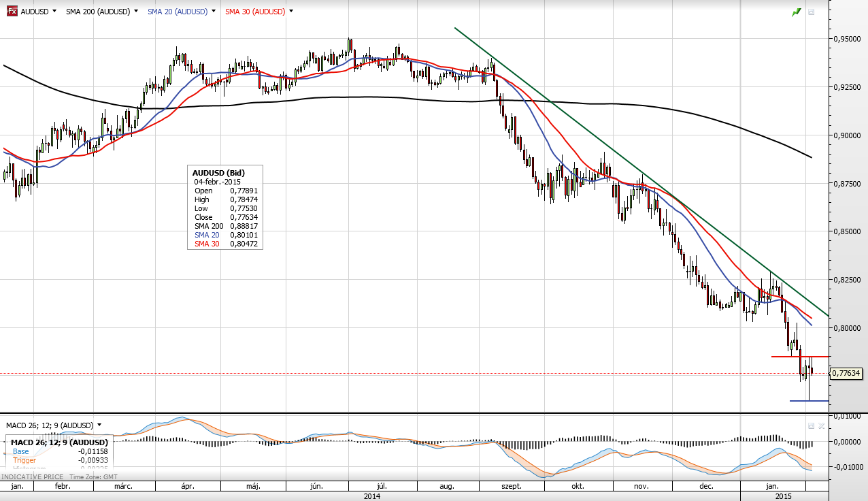Click the szept. month on time axis
Image resolution: width=868 pixels, height=501 pixels.
511,487
